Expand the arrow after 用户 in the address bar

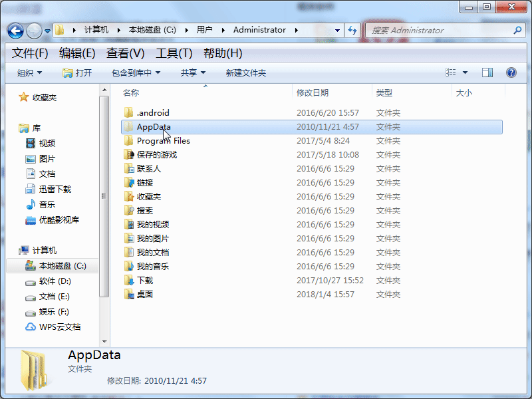[223, 30]
